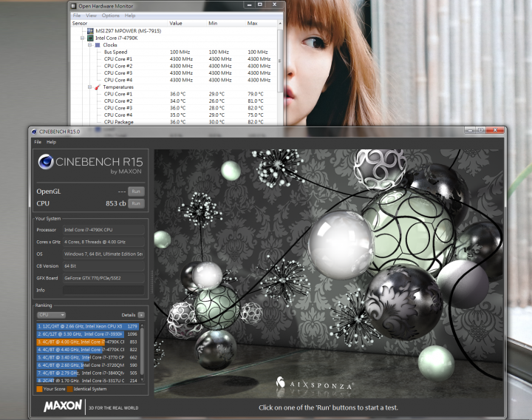Click Open Hardware Monitor vertical scrollbar

tap(280, 61)
